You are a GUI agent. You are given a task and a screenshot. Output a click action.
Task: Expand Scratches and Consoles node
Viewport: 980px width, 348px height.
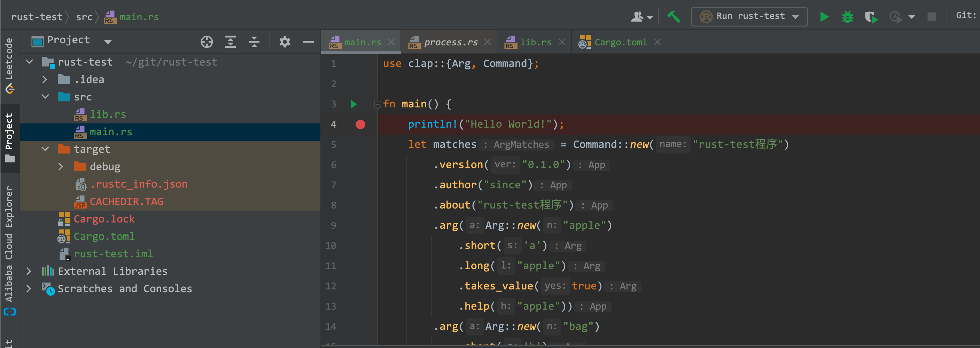click(29, 289)
